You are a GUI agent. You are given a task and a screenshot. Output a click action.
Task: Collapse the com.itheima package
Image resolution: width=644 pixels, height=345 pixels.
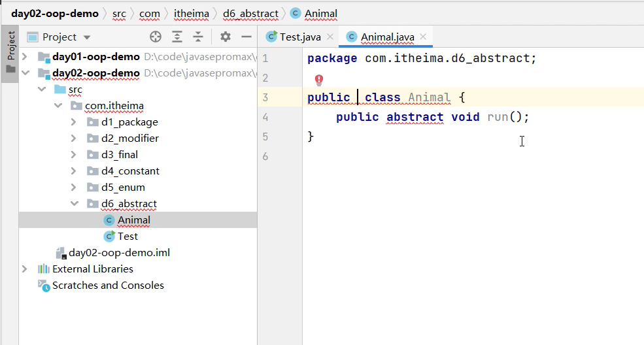[x=58, y=105]
